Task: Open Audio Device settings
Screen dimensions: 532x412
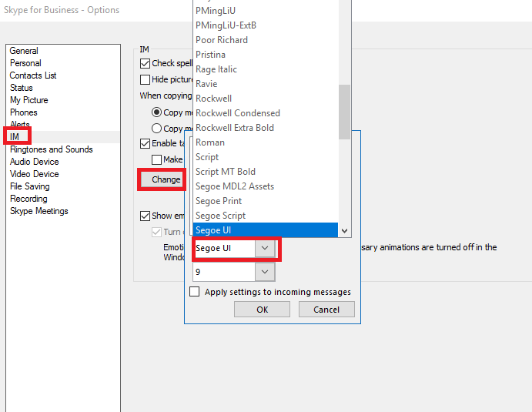Action: pyautogui.click(x=35, y=162)
